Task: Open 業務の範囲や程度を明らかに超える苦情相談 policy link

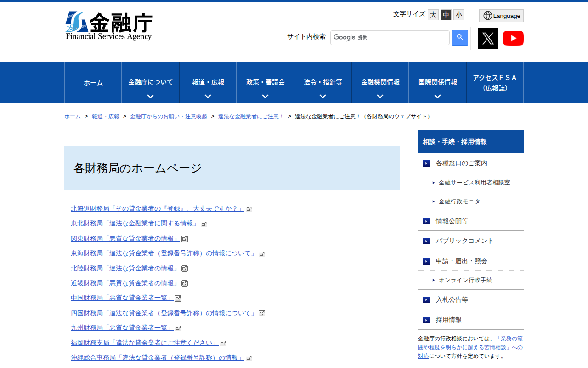Action: 470,347
